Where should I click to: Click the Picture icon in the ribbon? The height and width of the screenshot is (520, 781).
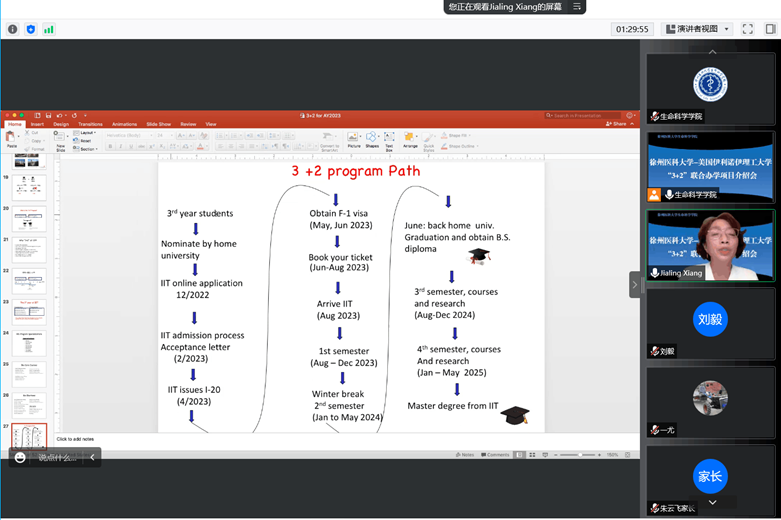coord(354,140)
